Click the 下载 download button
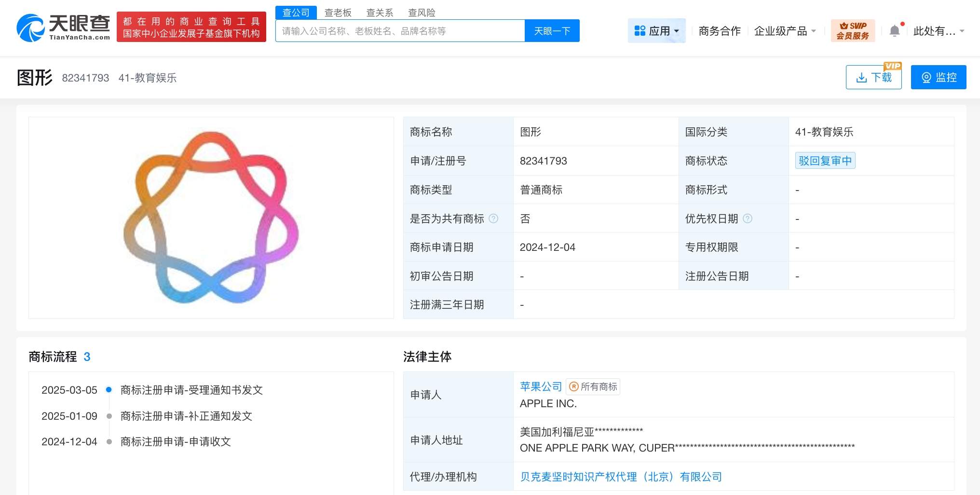 [874, 77]
